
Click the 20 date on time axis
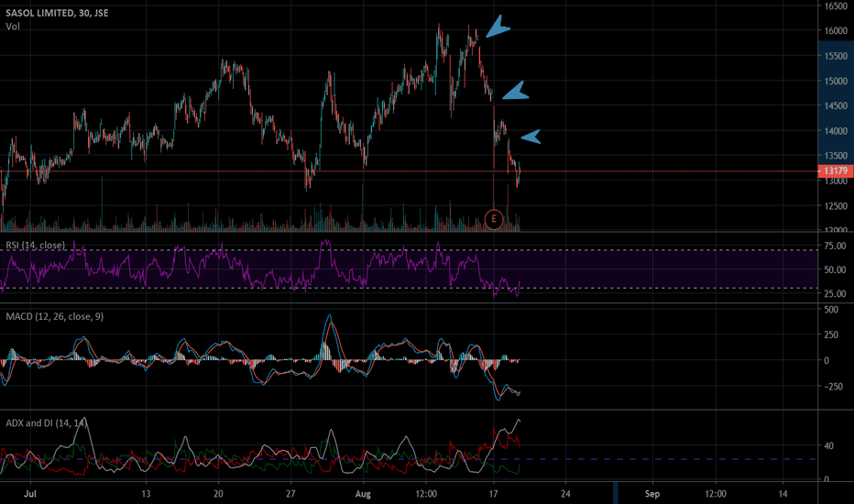pos(218,494)
